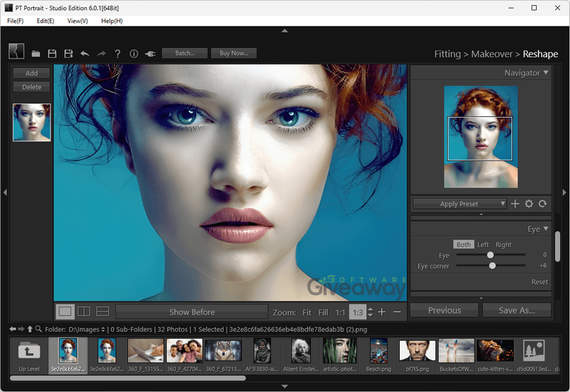Click the Save As... button

tap(517, 311)
